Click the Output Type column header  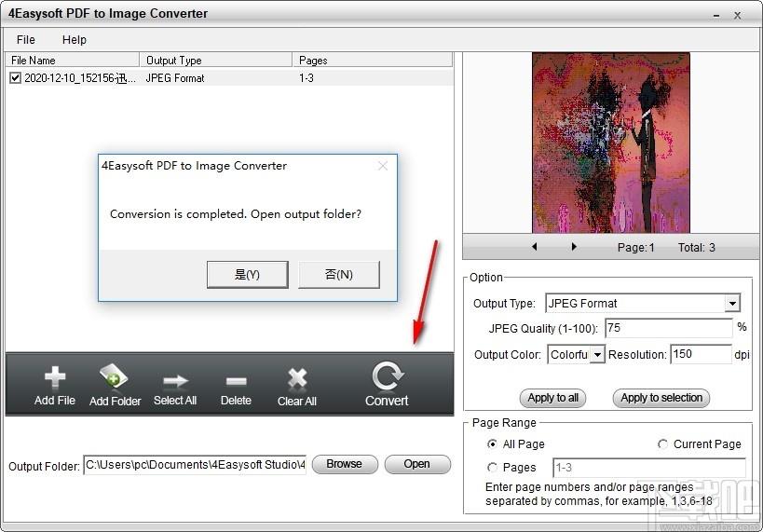tap(215, 61)
